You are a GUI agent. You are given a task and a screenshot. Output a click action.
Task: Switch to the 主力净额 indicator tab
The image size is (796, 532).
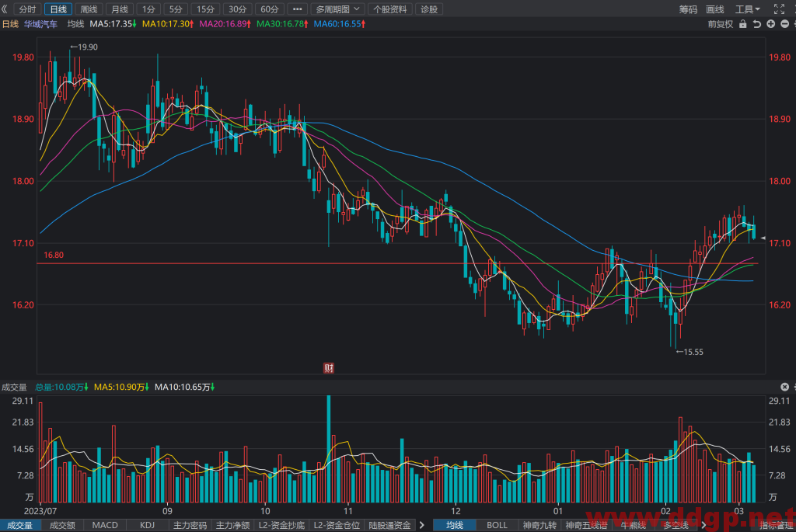click(232, 526)
